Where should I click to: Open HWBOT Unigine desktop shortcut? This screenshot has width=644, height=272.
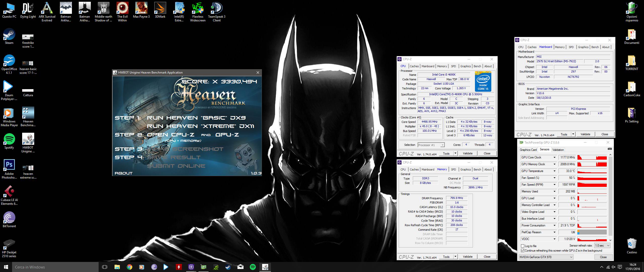(x=28, y=143)
